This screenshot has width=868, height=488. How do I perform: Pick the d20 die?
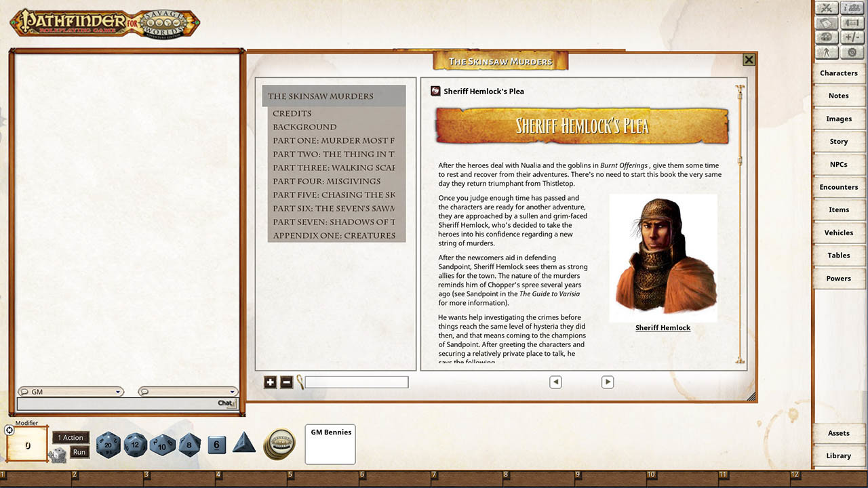[x=108, y=445]
